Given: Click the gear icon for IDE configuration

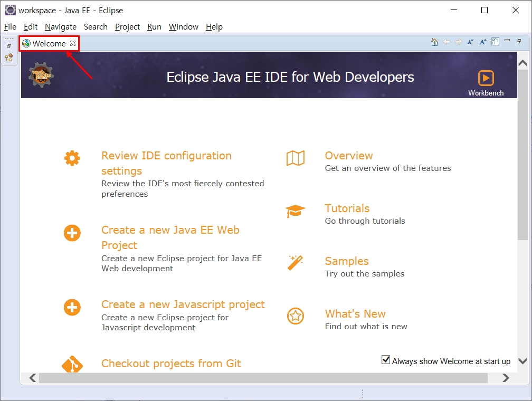Looking at the screenshot, I should (x=72, y=158).
